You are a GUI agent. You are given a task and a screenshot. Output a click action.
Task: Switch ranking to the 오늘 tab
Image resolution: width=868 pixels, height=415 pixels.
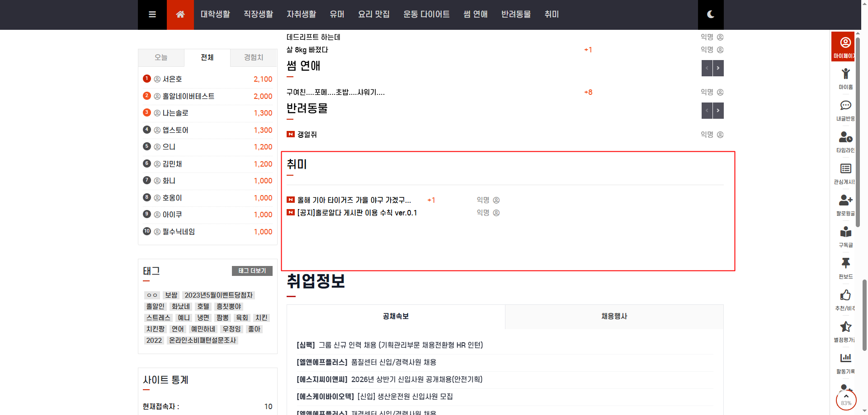[161, 57]
